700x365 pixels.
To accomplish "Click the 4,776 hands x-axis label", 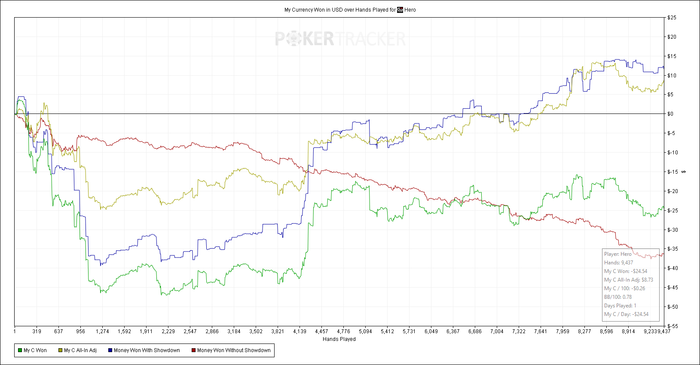I will point(343,332).
